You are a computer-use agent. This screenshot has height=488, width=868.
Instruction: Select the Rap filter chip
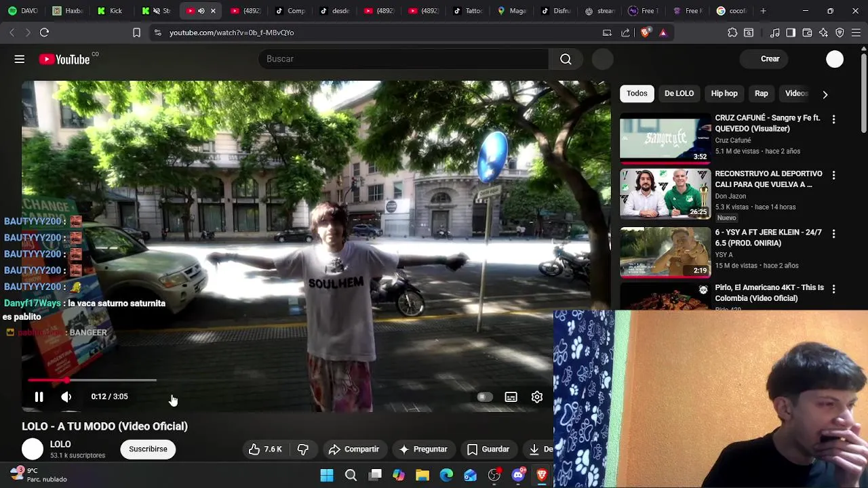762,94
